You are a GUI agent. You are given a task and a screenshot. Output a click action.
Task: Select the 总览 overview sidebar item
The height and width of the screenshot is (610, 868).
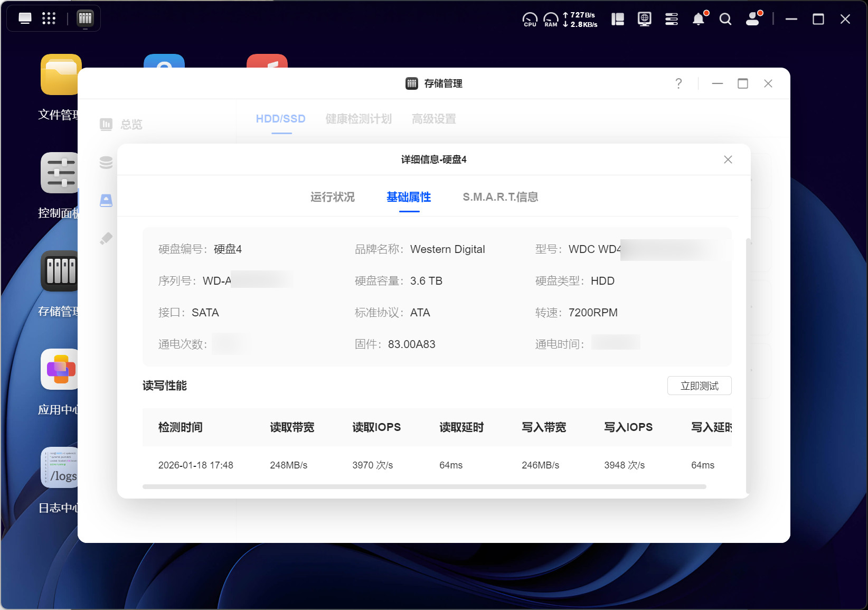[121, 125]
